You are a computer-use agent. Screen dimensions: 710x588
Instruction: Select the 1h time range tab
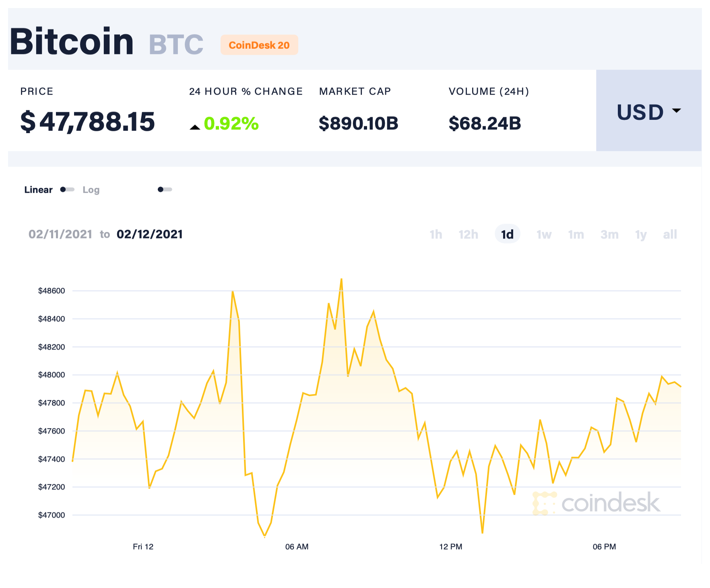pos(435,234)
